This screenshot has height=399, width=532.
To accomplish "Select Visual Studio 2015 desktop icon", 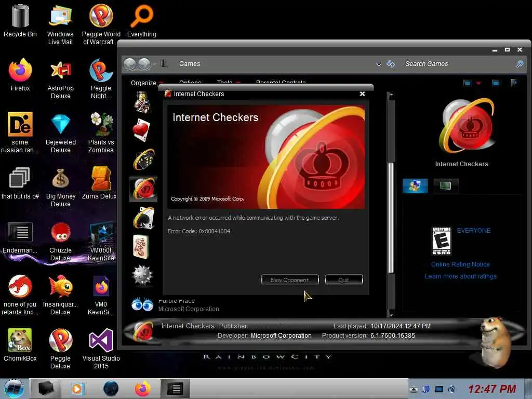I will [x=101, y=349].
